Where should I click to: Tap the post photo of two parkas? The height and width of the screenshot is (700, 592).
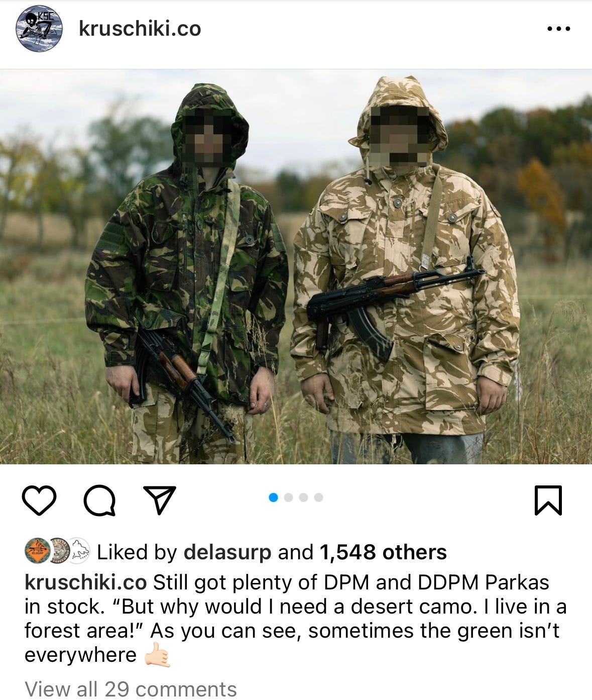coord(296,266)
